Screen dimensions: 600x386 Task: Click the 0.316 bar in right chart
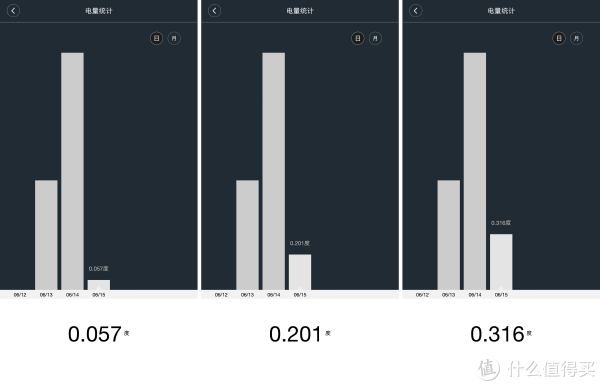pyautogui.click(x=501, y=262)
